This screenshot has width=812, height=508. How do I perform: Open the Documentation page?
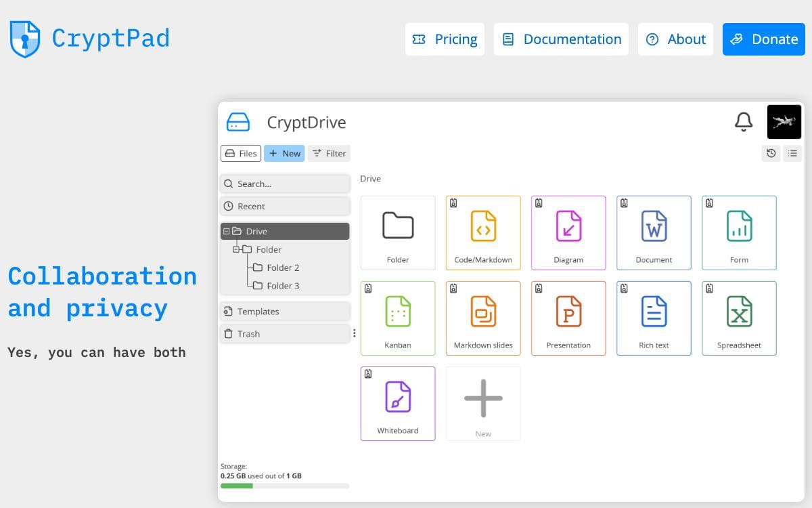click(561, 39)
